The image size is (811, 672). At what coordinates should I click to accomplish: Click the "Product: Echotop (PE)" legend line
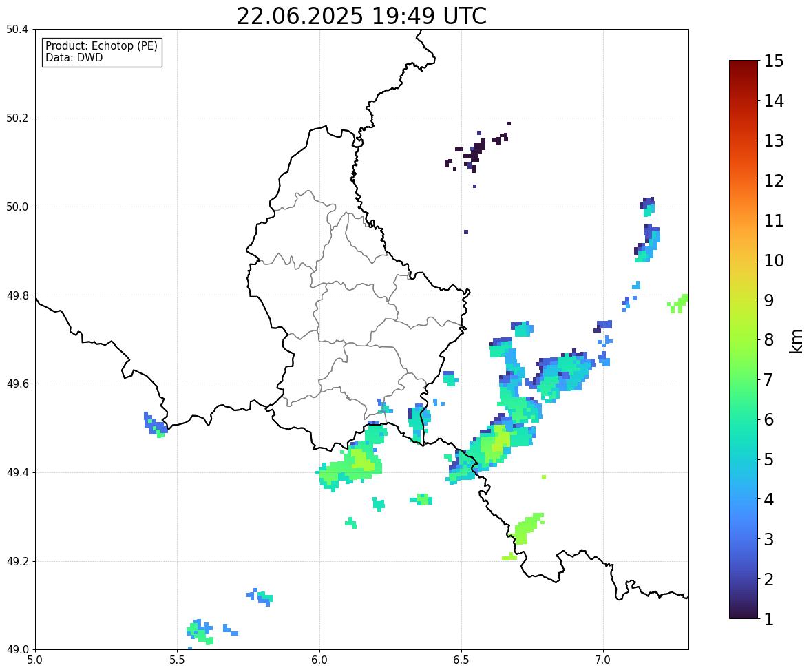101,46
